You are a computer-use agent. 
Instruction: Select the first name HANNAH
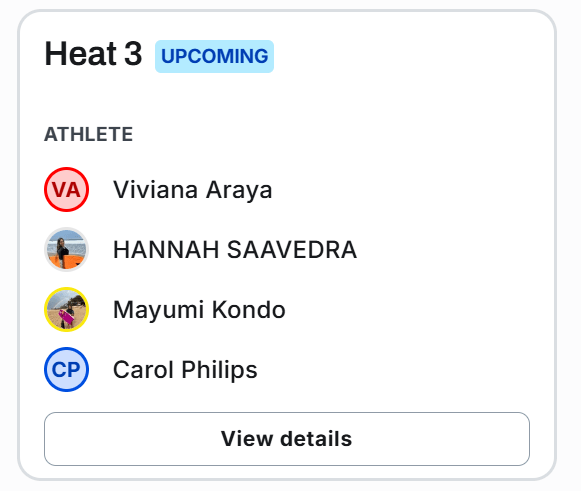(x=166, y=249)
